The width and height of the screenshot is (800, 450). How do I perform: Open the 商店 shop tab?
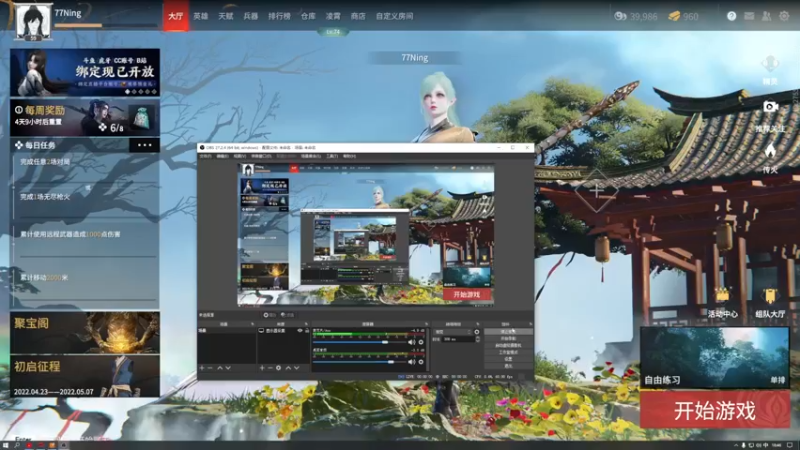coord(358,16)
